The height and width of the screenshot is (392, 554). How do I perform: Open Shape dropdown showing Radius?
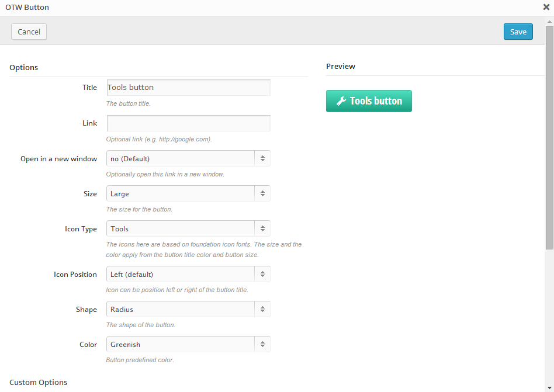pyautogui.click(x=189, y=309)
